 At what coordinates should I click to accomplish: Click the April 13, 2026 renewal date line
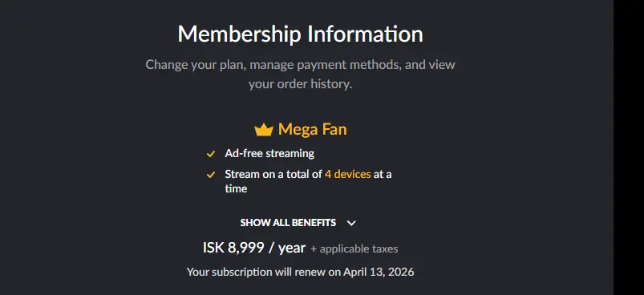[x=300, y=272]
